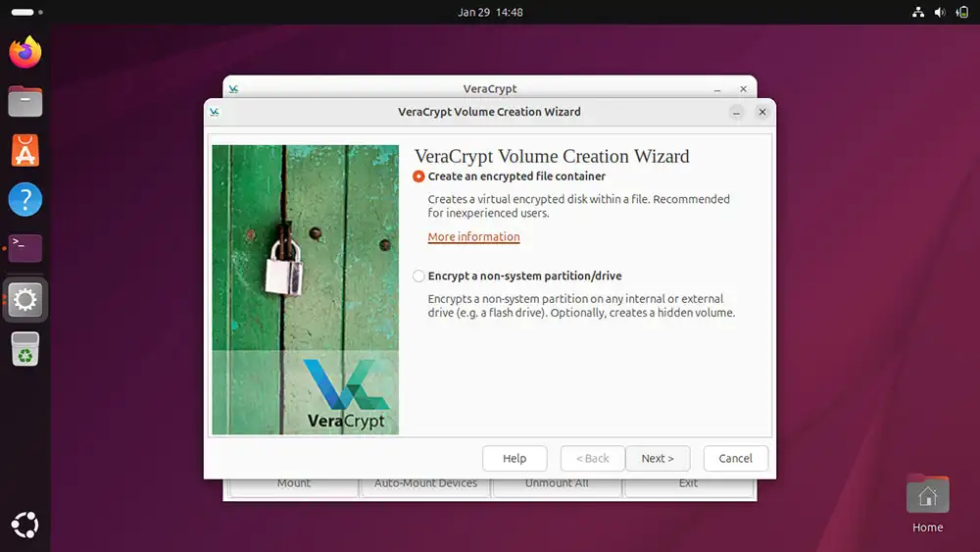Image resolution: width=980 pixels, height=552 pixels.
Task: Open Ubuntu App Center from dock
Action: 25,151
